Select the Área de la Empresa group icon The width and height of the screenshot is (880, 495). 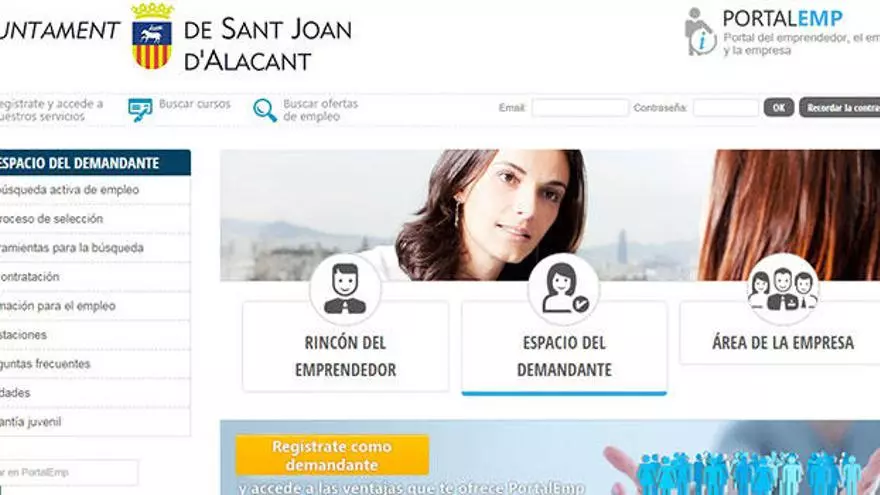tap(783, 288)
